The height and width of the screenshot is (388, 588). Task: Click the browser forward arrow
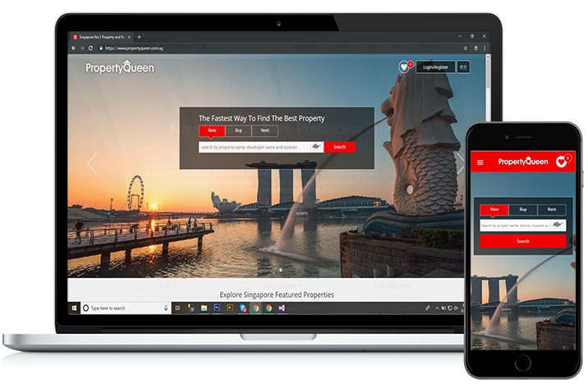click(x=82, y=48)
